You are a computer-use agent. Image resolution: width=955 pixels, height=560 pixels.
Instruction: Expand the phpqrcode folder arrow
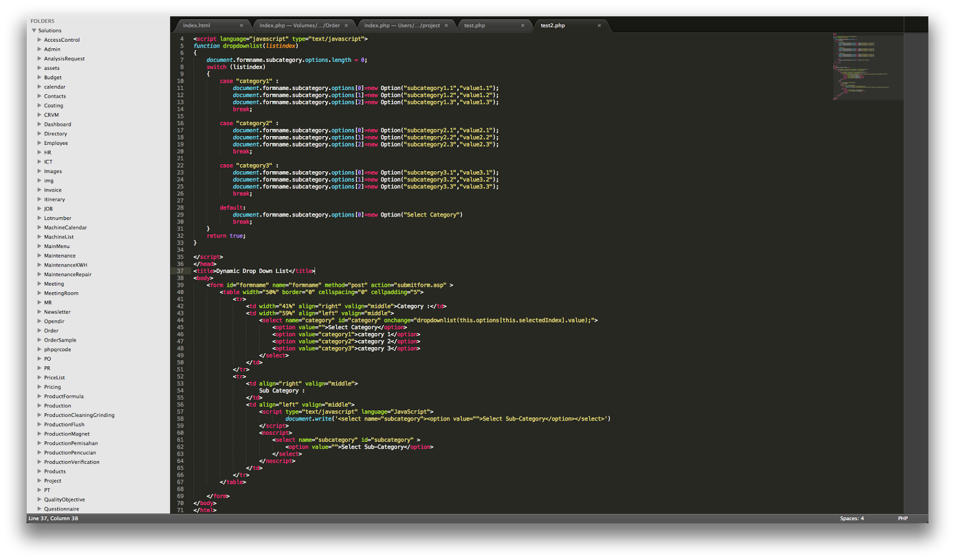pos(39,349)
